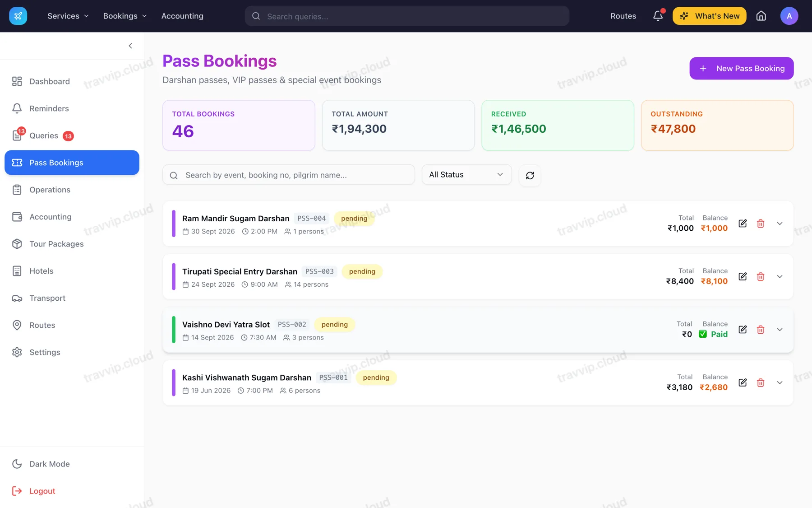
Task: Select Pass Bookings in the sidebar
Action: pyautogui.click(x=72, y=163)
